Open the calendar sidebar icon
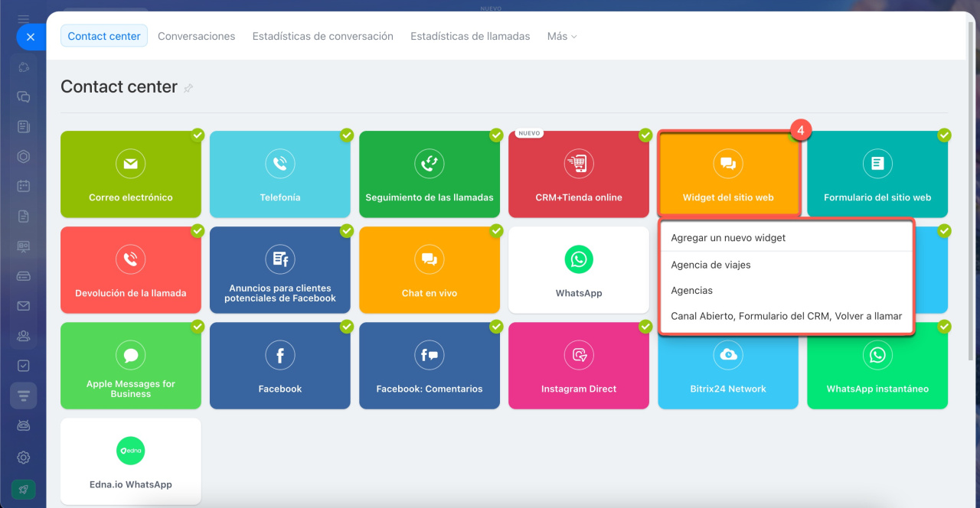The image size is (980, 508). coord(24,186)
